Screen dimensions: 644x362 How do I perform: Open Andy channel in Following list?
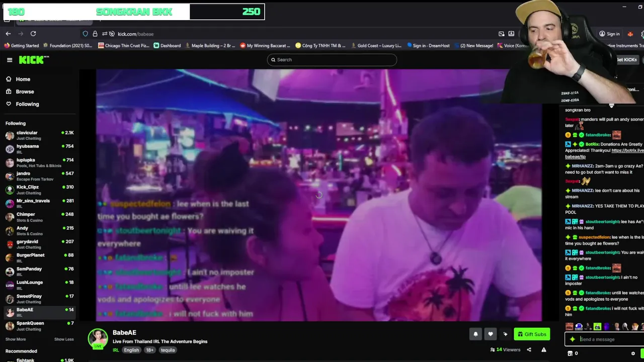pyautogui.click(x=39, y=230)
